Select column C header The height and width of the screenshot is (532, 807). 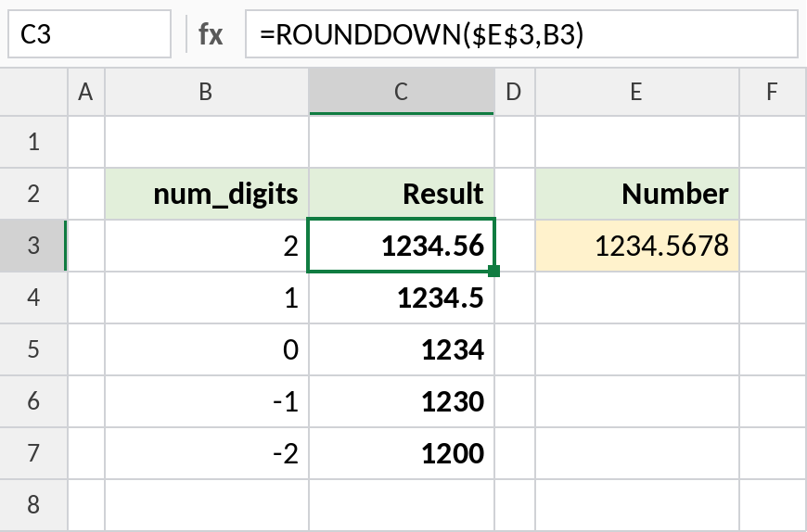402,92
